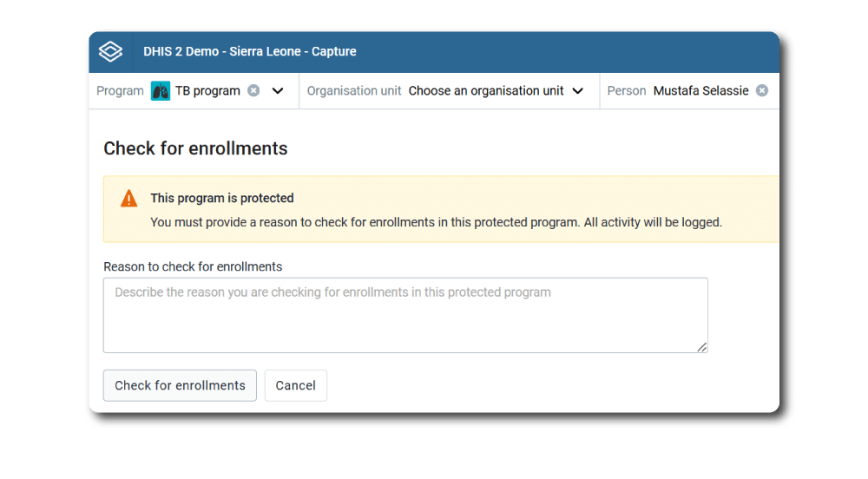Select the Mustafa Selassie person name
This screenshot has height=479, width=868.
pyautogui.click(x=700, y=91)
